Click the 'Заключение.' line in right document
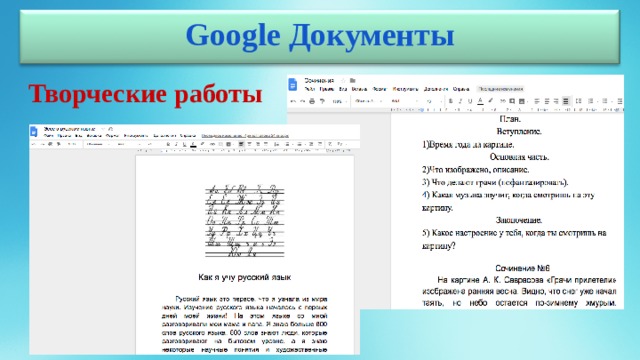 [x=519, y=220]
